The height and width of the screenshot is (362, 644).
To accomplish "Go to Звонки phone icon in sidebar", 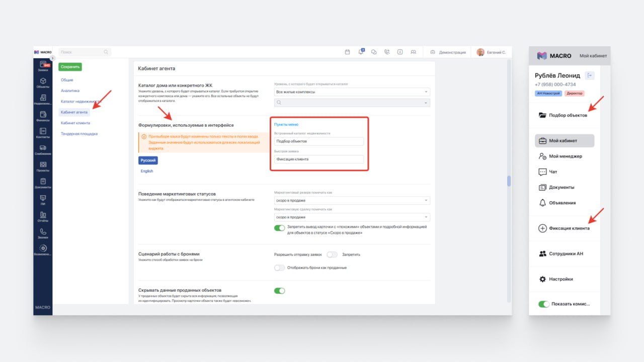I will point(43,234).
